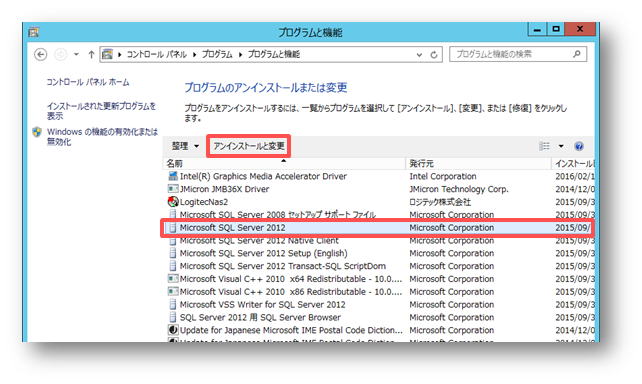Select コントロール パネル breadcrumb
The height and width of the screenshot is (384, 642).
click(x=156, y=54)
